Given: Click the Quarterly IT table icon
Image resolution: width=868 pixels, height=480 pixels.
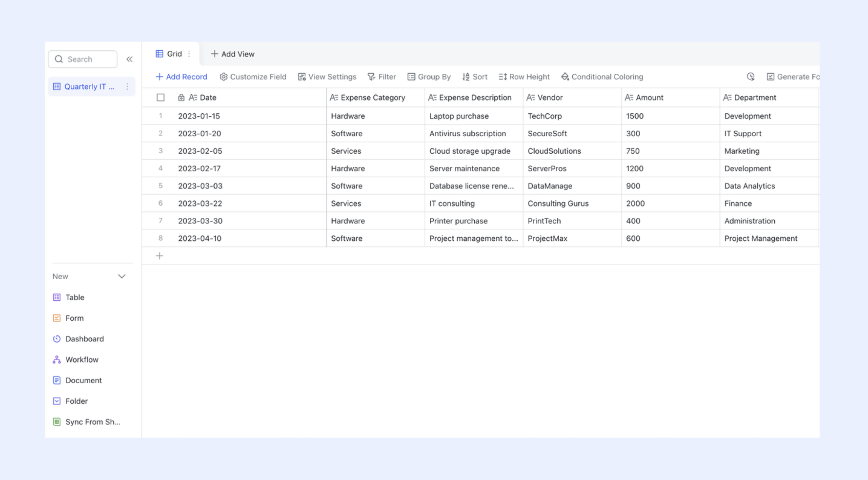Looking at the screenshot, I should [x=57, y=86].
